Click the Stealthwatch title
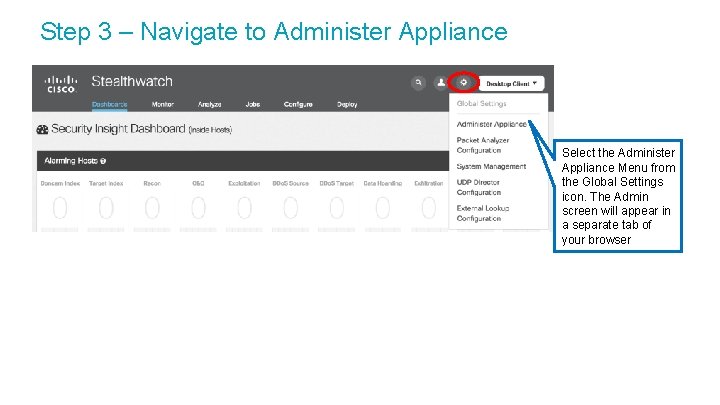720x405 pixels. pos(132,81)
